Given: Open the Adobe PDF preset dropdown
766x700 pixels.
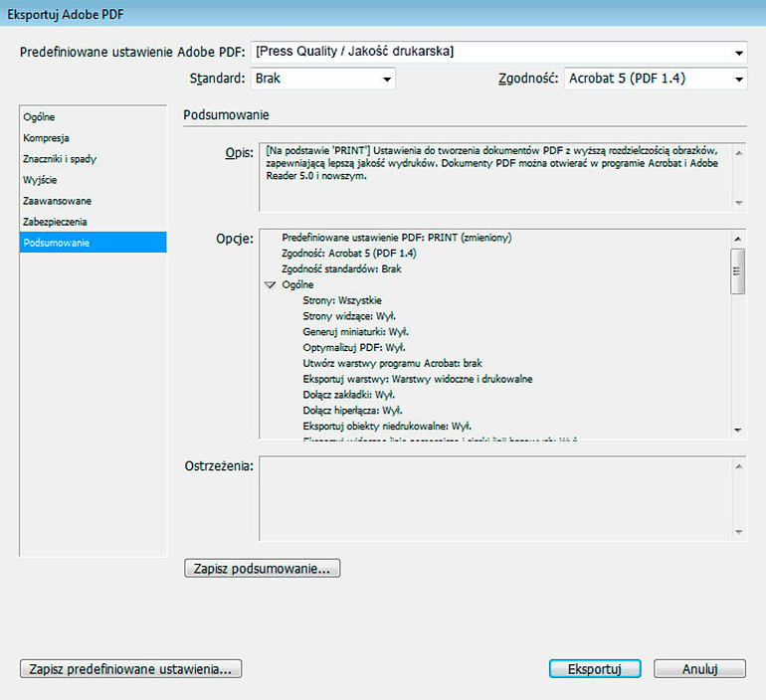Looking at the screenshot, I should (x=498, y=52).
